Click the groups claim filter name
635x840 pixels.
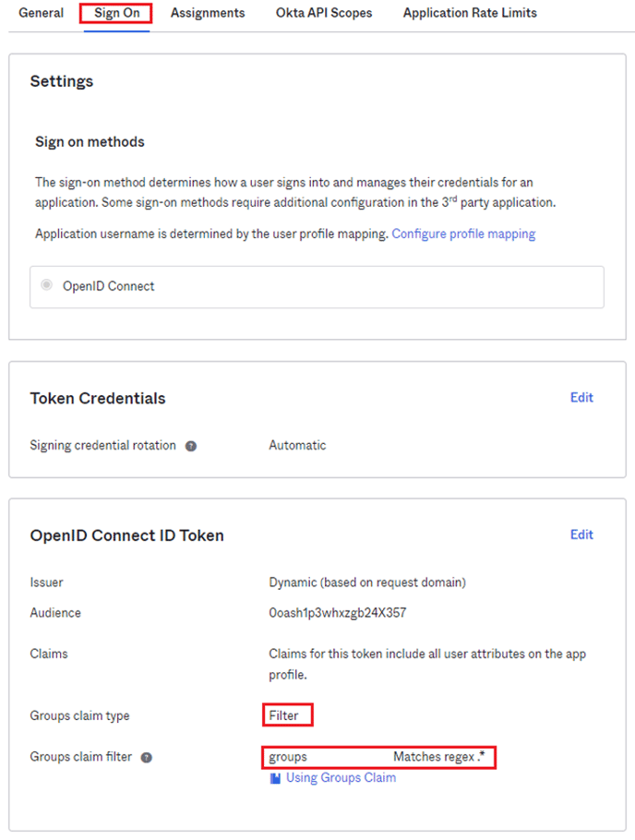pos(288,757)
